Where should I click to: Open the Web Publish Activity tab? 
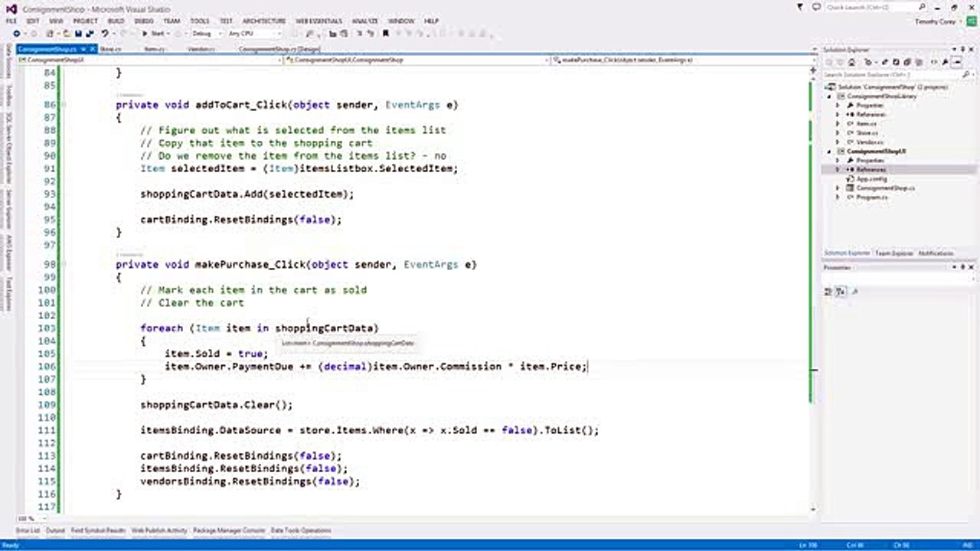pyautogui.click(x=159, y=530)
